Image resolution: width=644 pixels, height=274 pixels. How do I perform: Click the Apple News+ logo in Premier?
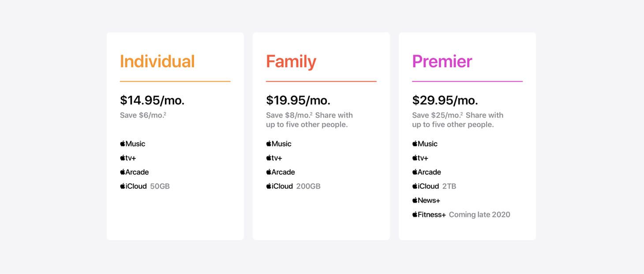(426, 200)
